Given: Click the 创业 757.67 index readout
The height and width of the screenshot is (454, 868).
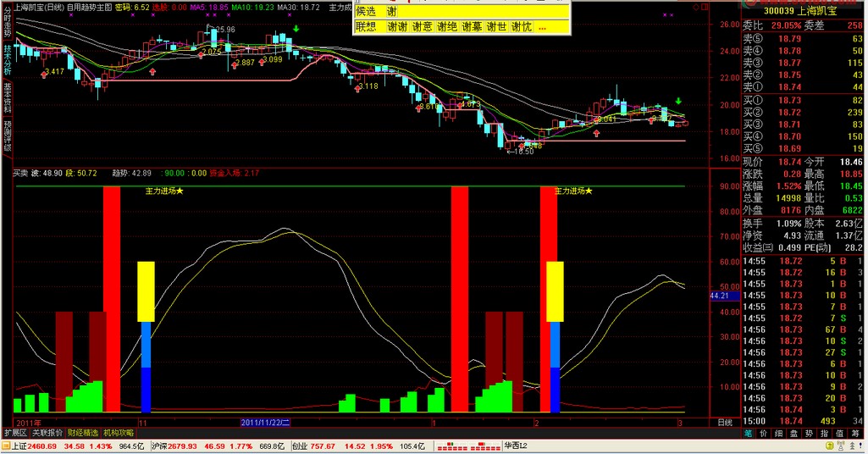Looking at the screenshot, I should [314, 446].
